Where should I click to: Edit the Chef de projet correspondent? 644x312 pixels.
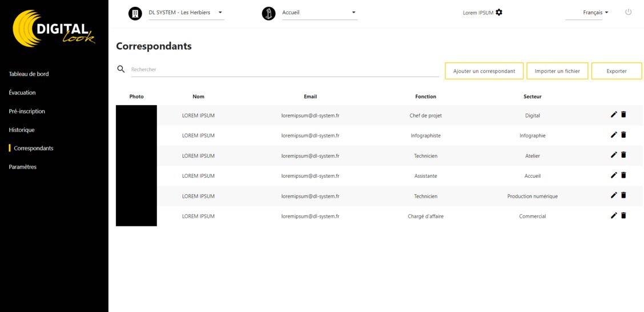click(614, 115)
